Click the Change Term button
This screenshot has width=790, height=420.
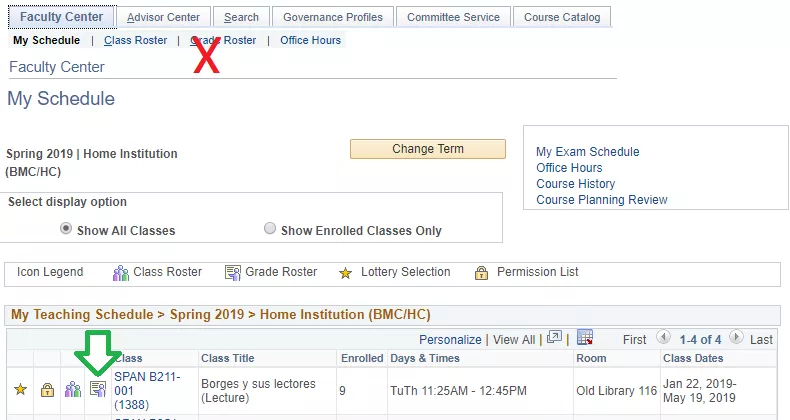pyautogui.click(x=428, y=149)
